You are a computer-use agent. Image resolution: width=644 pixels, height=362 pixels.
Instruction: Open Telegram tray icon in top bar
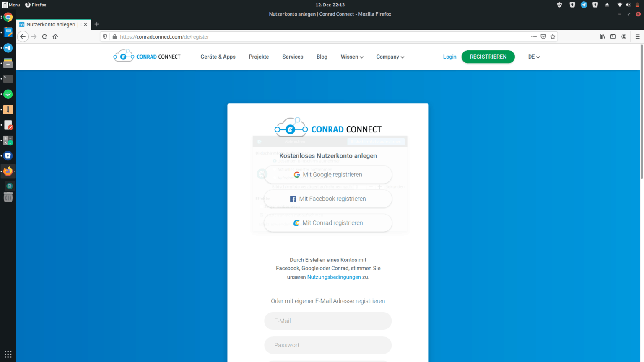coord(584,5)
